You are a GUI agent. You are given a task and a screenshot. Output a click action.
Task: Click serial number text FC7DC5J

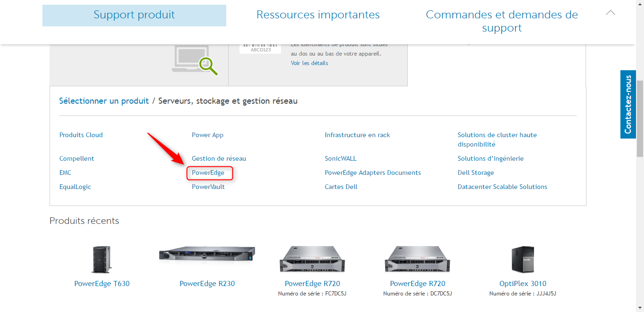336,294
